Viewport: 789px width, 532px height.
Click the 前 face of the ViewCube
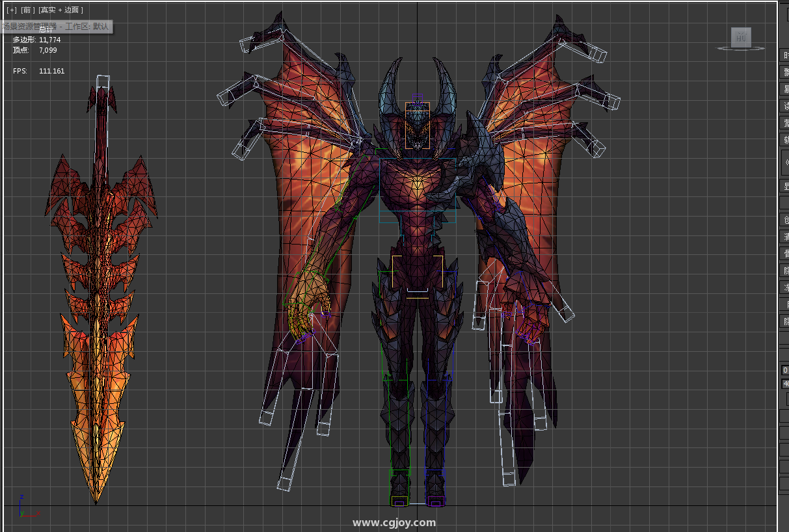click(740, 38)
